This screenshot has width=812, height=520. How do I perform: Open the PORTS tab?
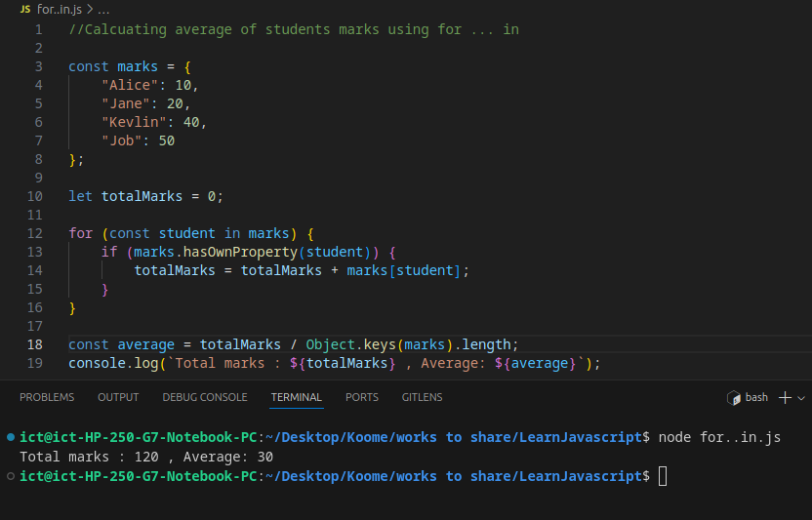362,397
